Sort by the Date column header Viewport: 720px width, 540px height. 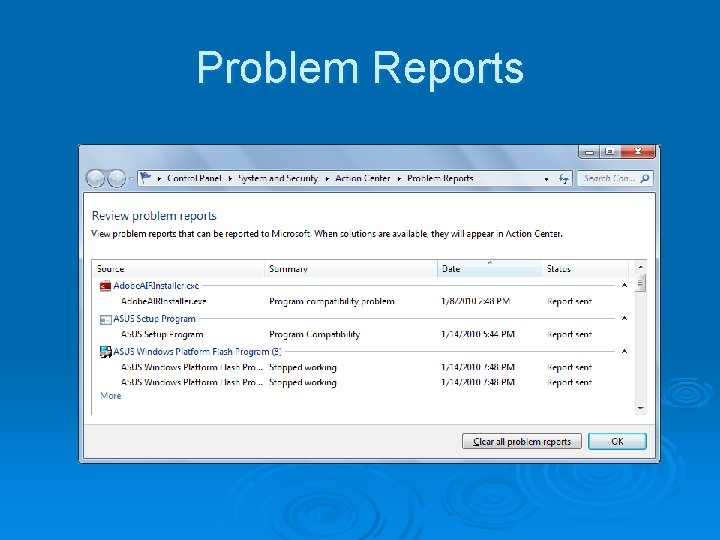click(489, 269)
